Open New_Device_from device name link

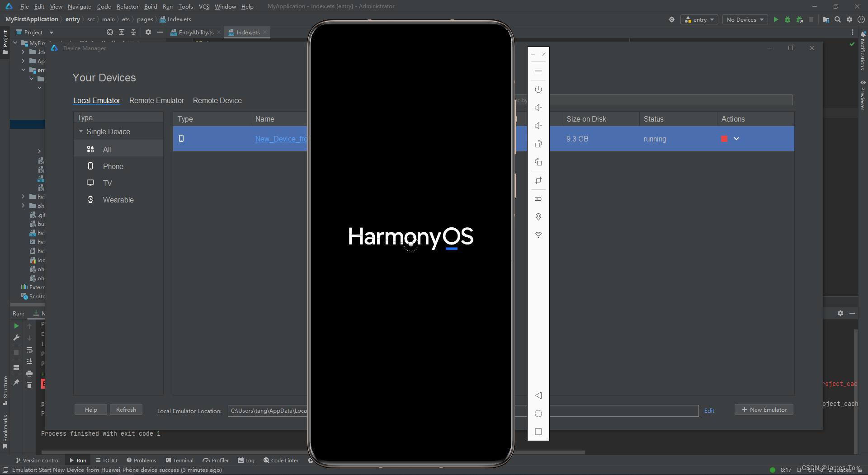pos(281,139)
